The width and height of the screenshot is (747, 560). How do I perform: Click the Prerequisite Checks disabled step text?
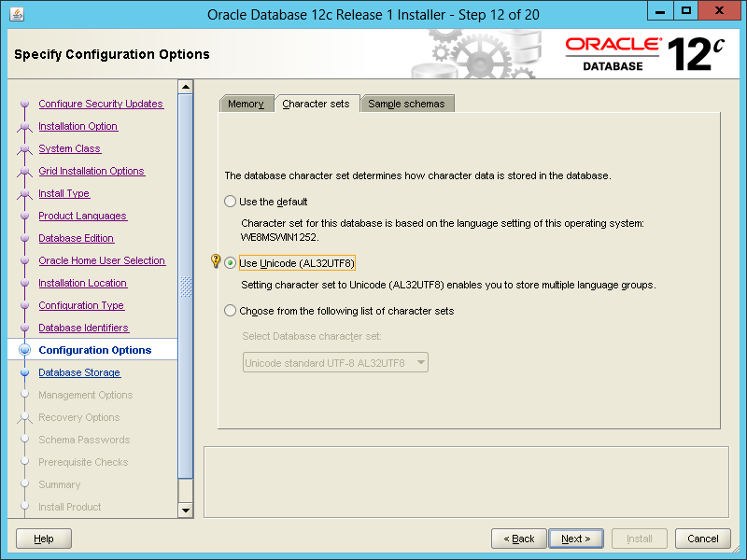[x=83, y=462]
